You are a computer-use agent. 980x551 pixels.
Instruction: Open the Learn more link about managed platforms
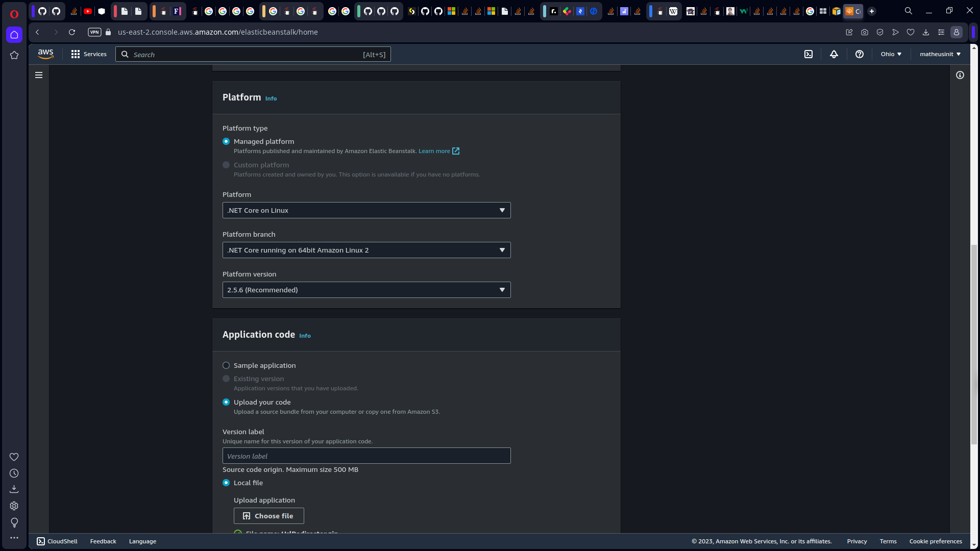click(x=434, y=151)
